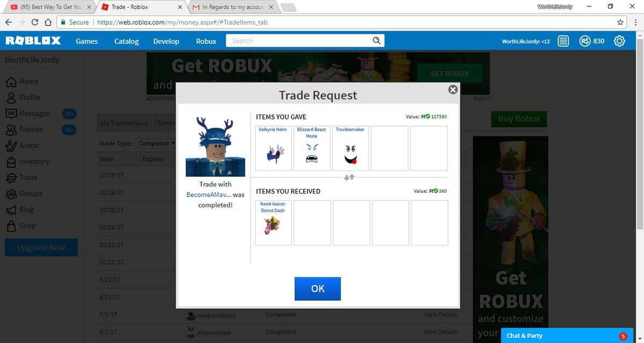Click the Roblox logo
Image resolution: width=644 pixels, height=343 pixels.
(33, 41)
